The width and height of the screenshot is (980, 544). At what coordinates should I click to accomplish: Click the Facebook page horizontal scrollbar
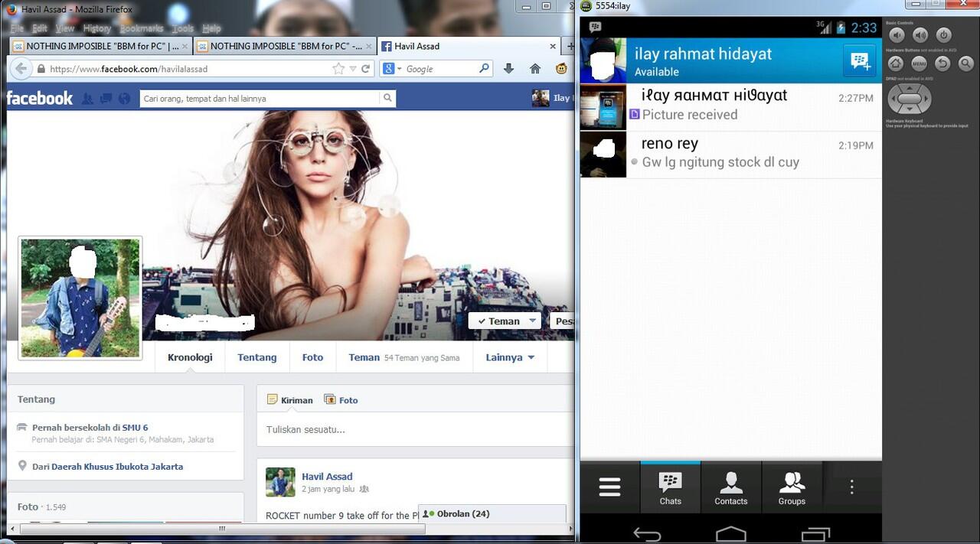[222, 528]
